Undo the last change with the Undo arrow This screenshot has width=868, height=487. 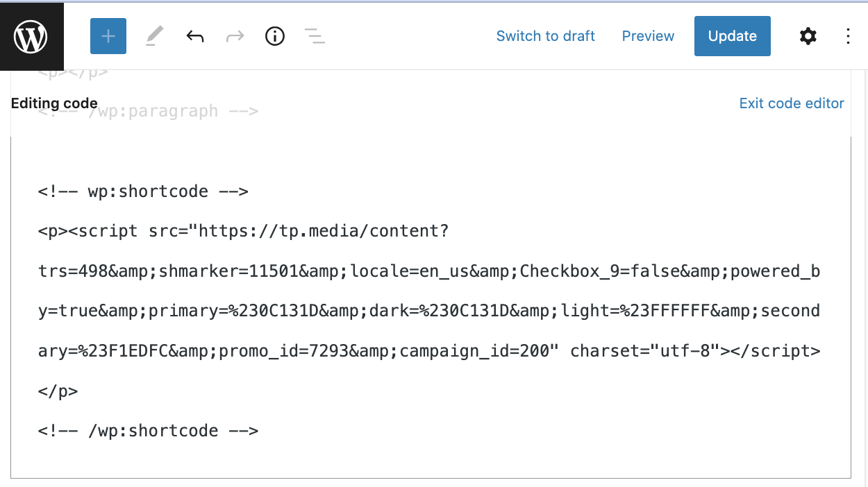[x=195, y=36]
